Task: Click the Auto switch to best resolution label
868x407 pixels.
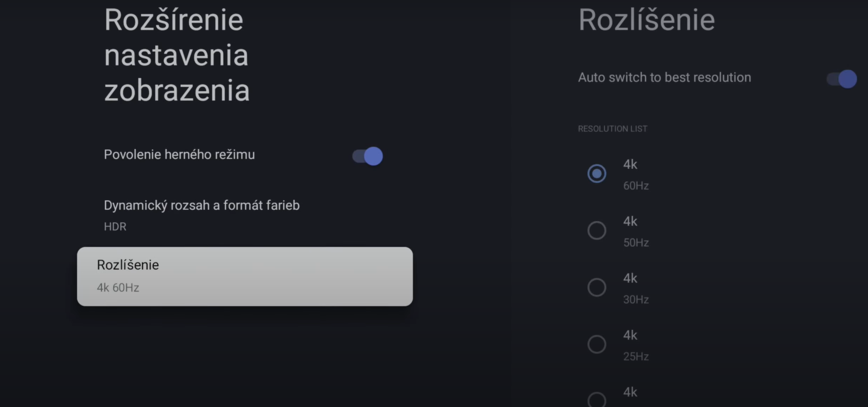Action: click(x=664, y=77)
